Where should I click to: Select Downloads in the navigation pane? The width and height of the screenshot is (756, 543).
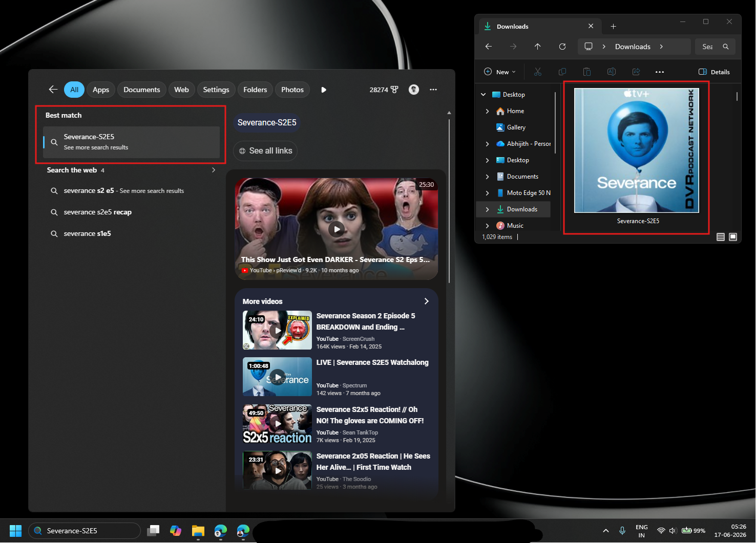coord(513,209)
